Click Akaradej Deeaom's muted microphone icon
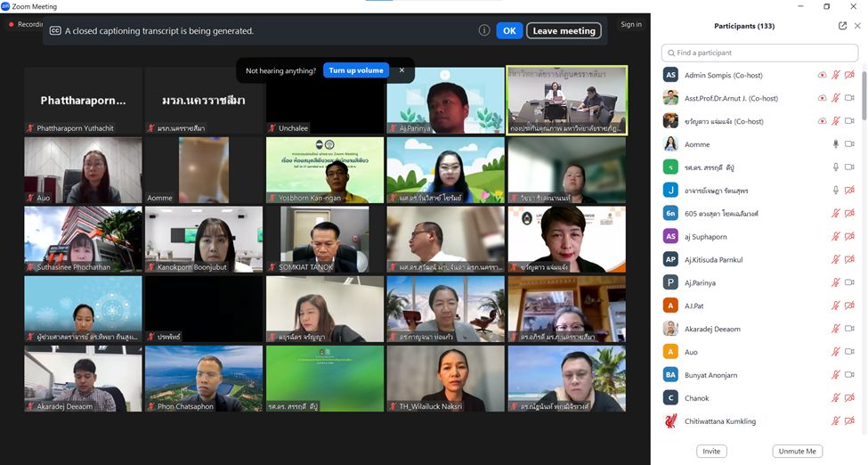Image resolution: width=868 pixels, height=465 pixels. tap(835, 330)
